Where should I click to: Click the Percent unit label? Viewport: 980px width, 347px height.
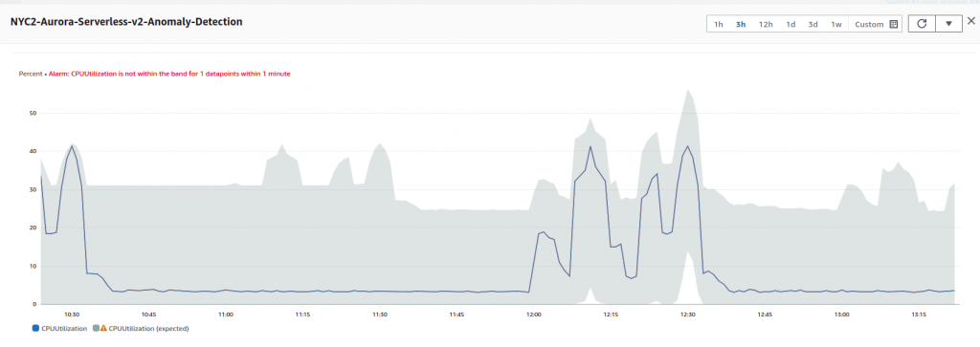point(31,74)
